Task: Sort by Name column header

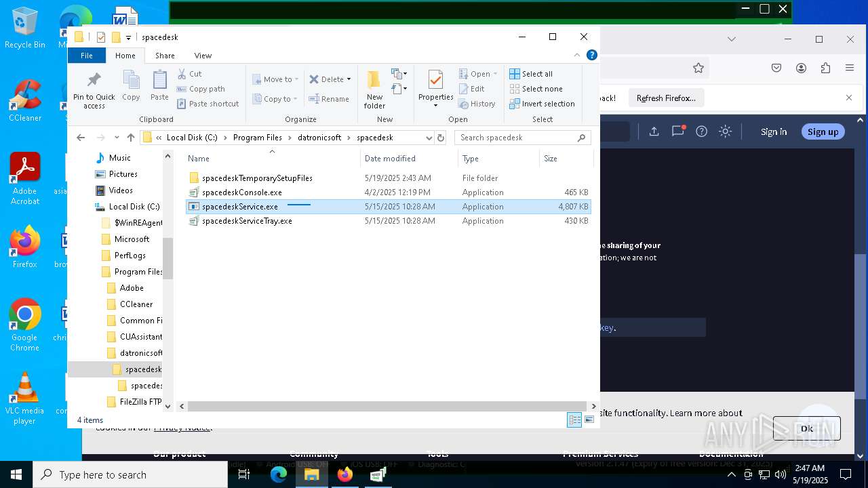Action: point(273,159)
